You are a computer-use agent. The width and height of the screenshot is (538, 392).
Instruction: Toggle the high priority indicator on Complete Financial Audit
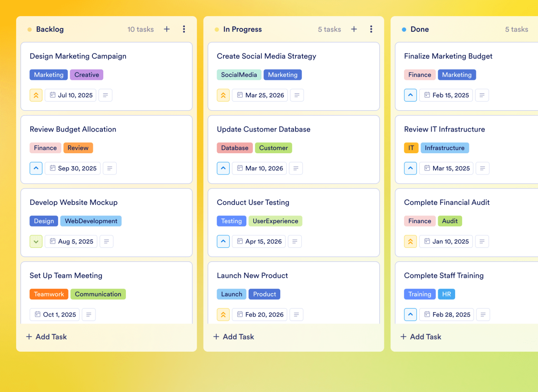tap(410, 241)
